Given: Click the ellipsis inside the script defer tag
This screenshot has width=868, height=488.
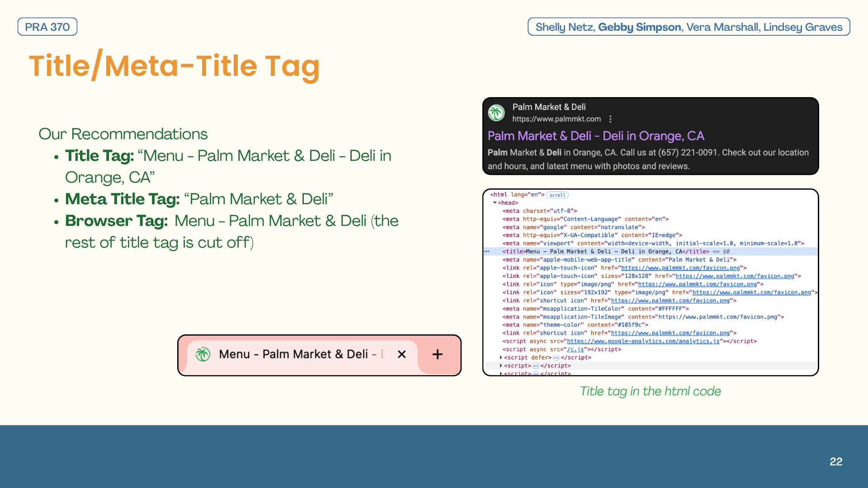Looking at the screenshot, I should (x=556, y=358).
